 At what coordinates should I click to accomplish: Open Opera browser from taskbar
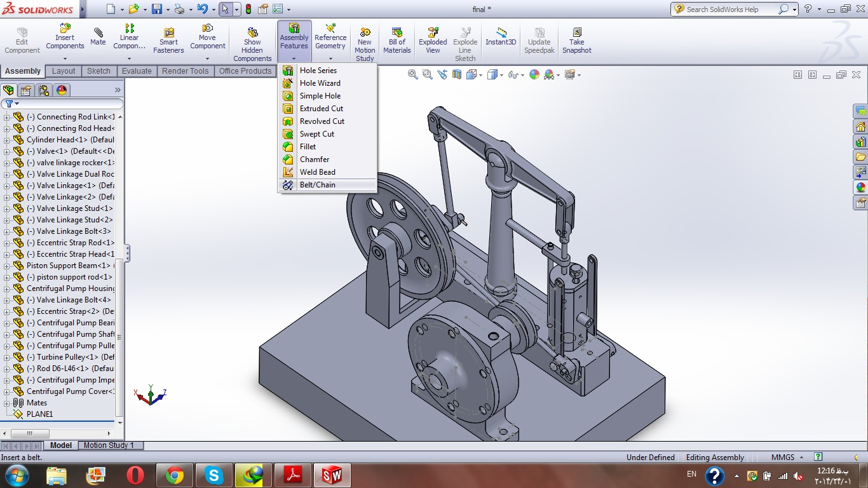coord(135,475)
